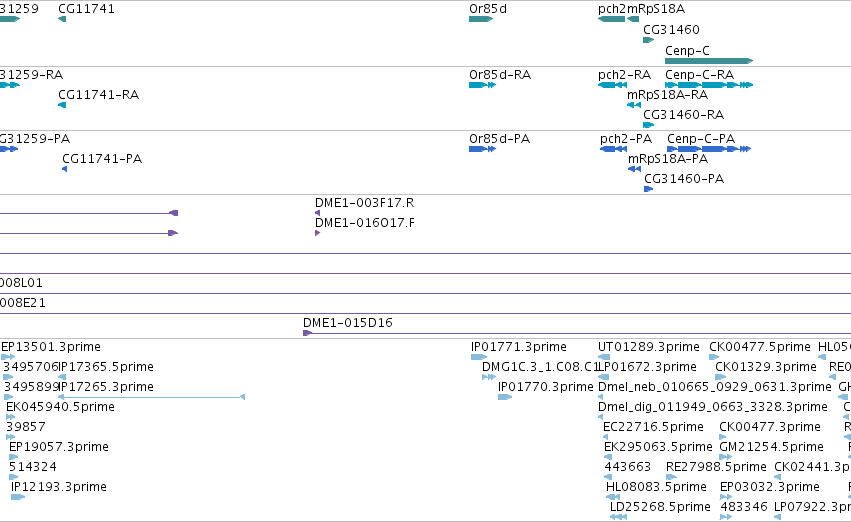Click the pch2 gene label
This screenshot has height=522, width=851.
[x=612, y=9]
